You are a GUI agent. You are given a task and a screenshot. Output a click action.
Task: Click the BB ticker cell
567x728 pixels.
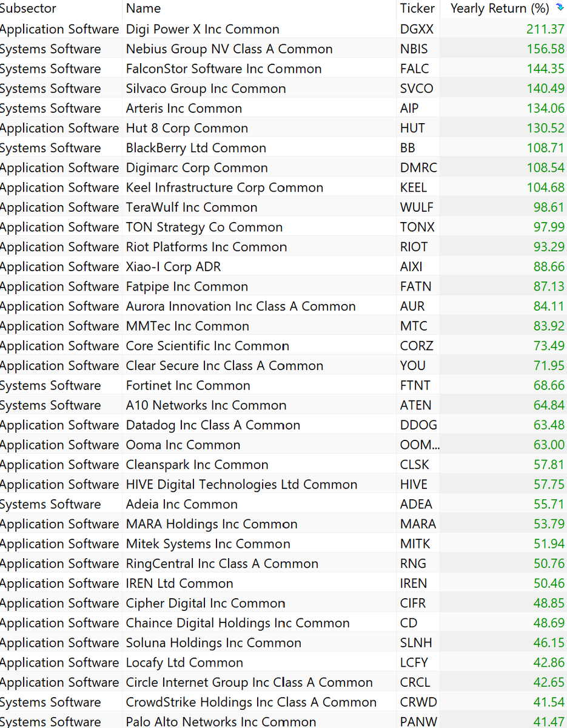tap(408, 148)
